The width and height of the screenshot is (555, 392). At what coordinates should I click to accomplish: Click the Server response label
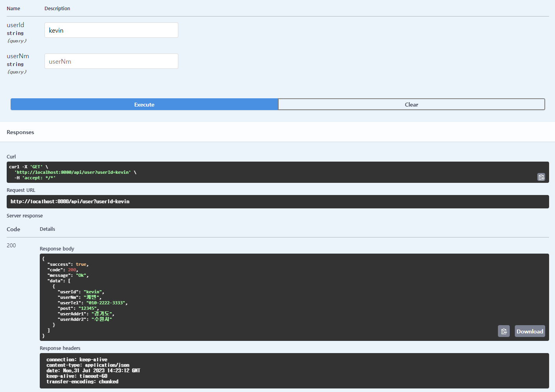(x=25, y=216)
